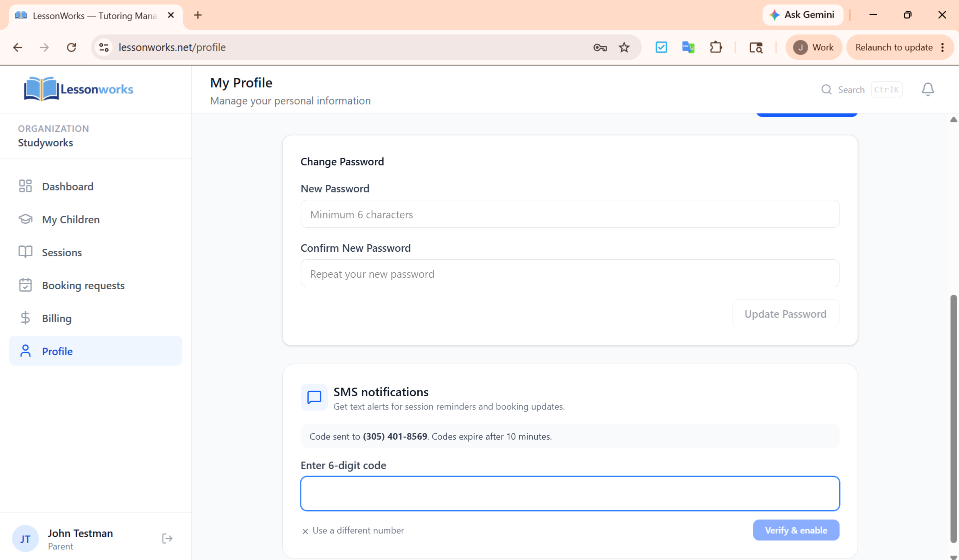The width and height of the screenshot is (959, 560).
Task: Log out using the sign-out icon
Action: 167,539
